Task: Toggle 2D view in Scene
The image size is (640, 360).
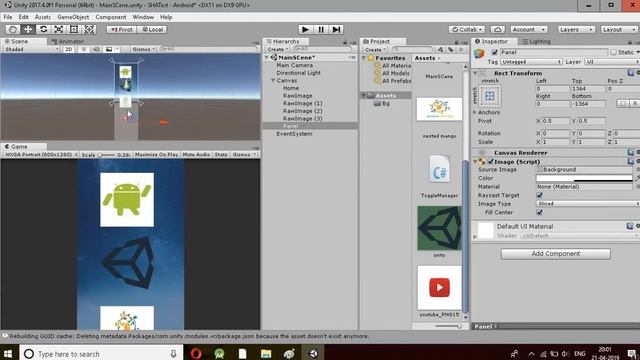Action: coord(69,49)
